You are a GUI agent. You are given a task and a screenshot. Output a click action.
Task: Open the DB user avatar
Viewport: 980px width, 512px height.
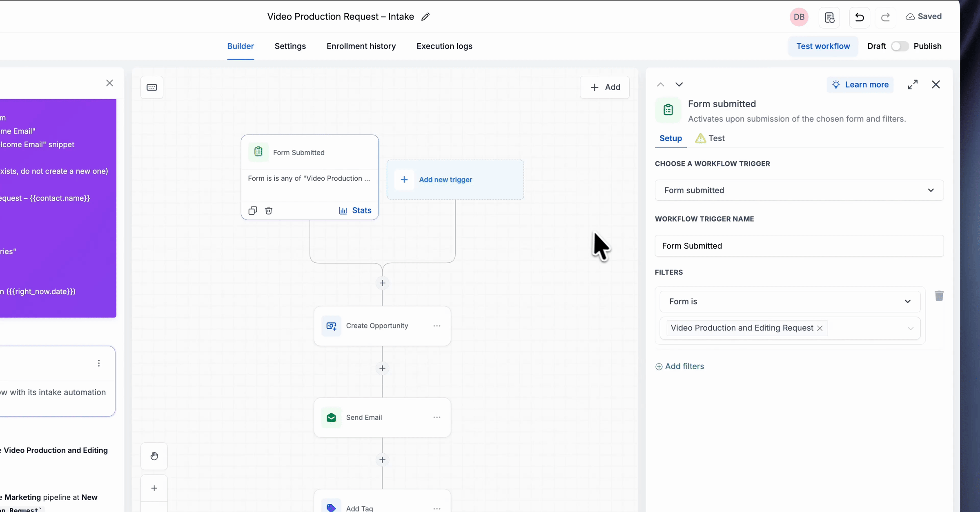pyautogui.click(x=799, y=17)
